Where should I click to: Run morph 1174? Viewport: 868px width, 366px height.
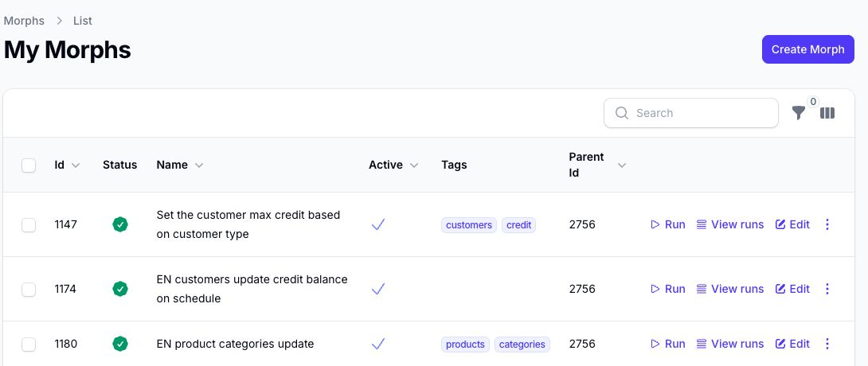click(668, 289)
